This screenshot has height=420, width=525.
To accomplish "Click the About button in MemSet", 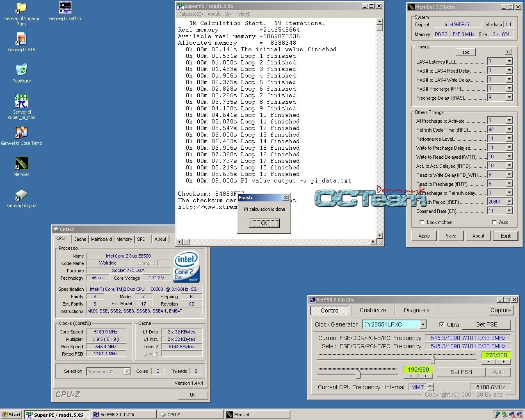I will tap(478, 236).
